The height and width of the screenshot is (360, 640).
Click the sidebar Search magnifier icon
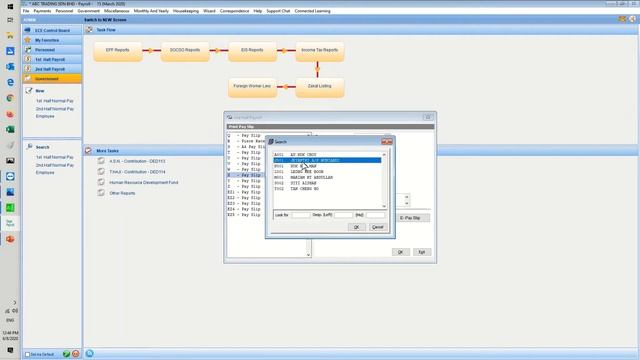(x=29, y=147)
